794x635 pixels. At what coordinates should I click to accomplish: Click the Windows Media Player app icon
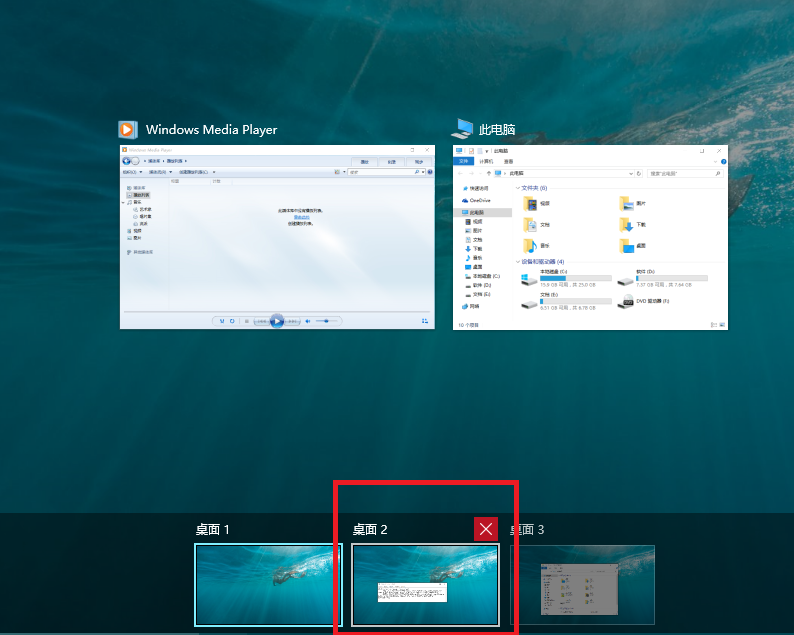point(128,130)
